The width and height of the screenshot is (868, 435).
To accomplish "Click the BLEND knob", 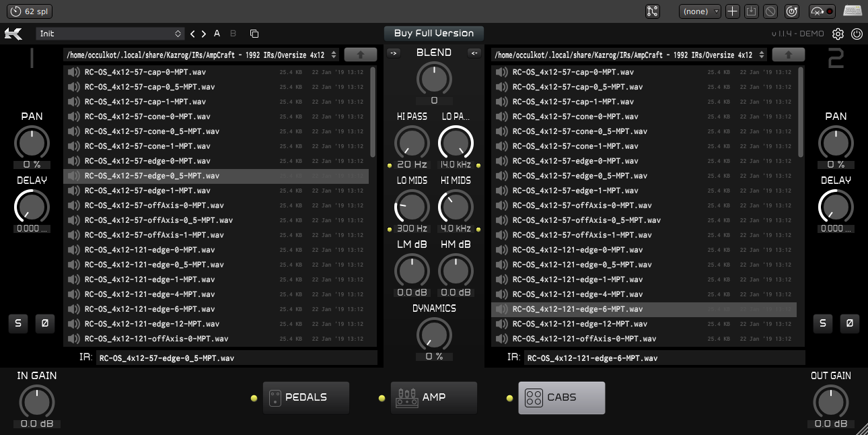I will tap(434, 78).
